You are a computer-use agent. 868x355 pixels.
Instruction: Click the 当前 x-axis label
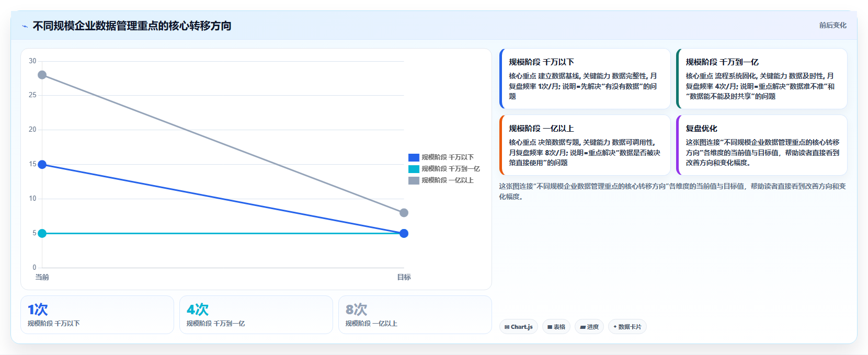point(42,277)
